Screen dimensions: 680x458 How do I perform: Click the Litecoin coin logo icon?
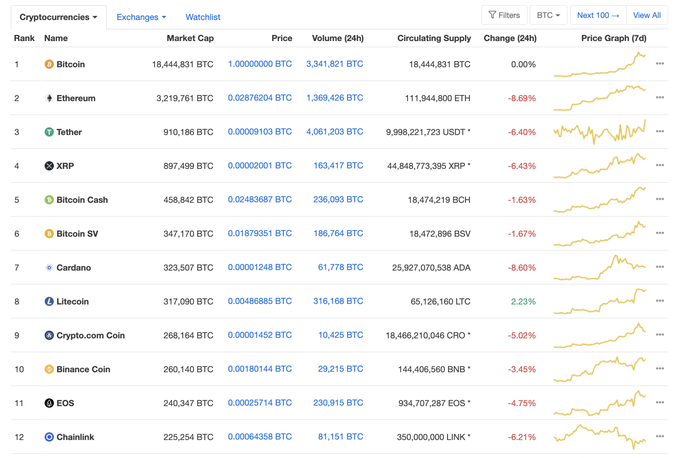coord(49,301)
